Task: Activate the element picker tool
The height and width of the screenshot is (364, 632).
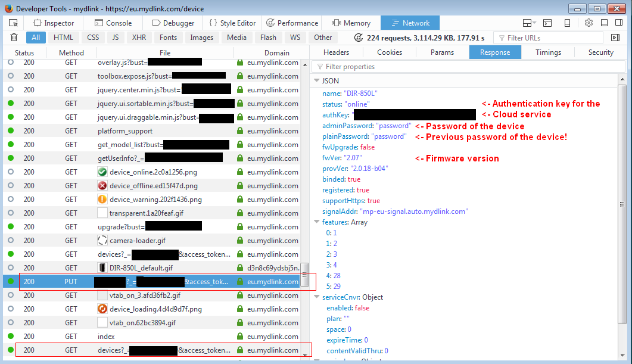Action: coord(13,23)
